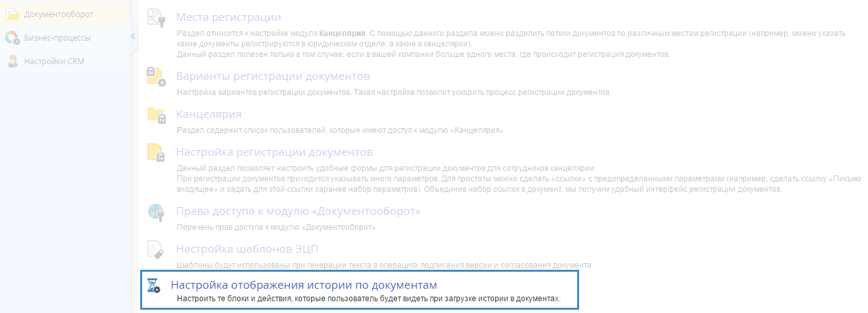
Task: Open Бизнес-процессы in the sidebar
Action: pyautogui.click(x=58, y=37)
